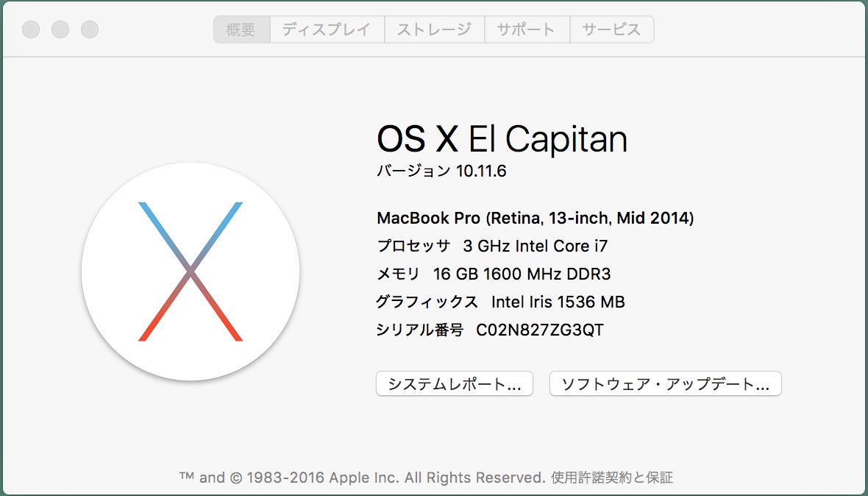The height and width of the screenshot is (496, 868).
Task: Open the 使用許諾契約と保証 link
Action: coord(612,477)
